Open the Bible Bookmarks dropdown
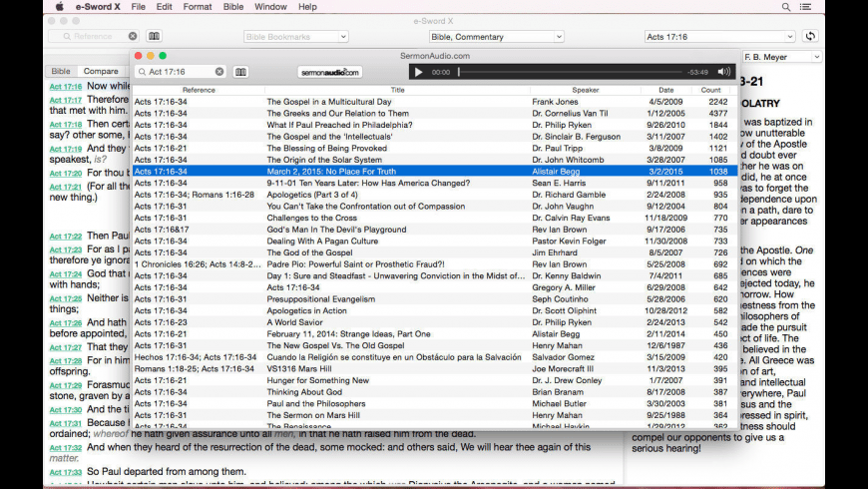This screenshot has height=489, width=868. [295, 37]
